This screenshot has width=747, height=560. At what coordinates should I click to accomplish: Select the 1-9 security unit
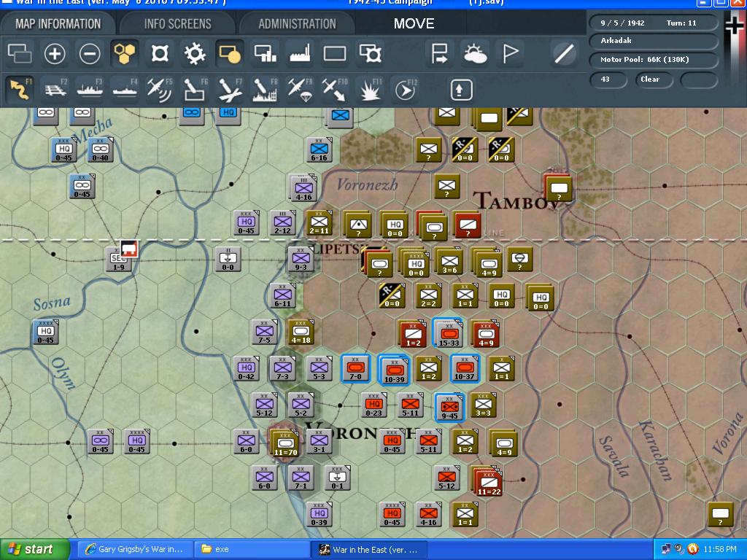click(118, 260)
